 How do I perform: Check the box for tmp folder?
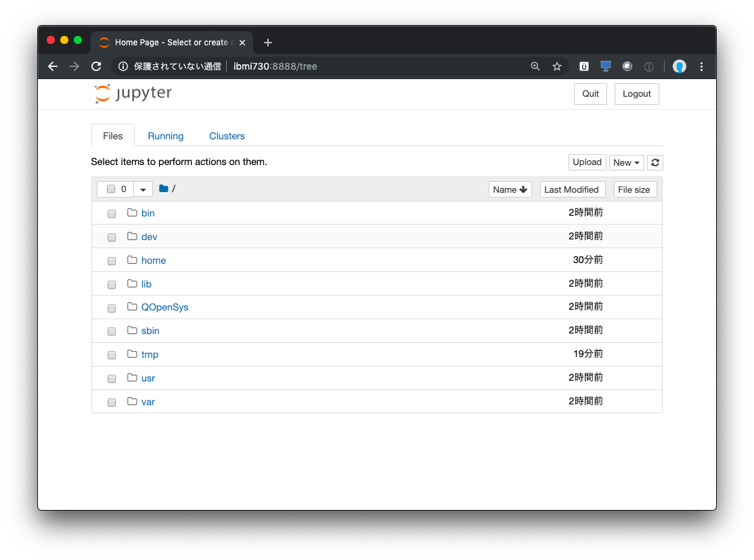(x=112, y=355)
